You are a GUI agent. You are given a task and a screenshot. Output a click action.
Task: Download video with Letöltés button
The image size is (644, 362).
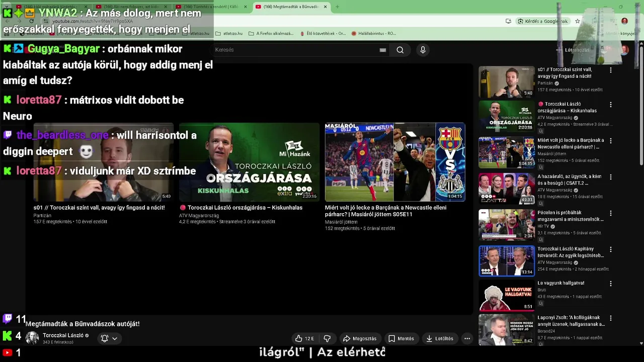(440, 338)
